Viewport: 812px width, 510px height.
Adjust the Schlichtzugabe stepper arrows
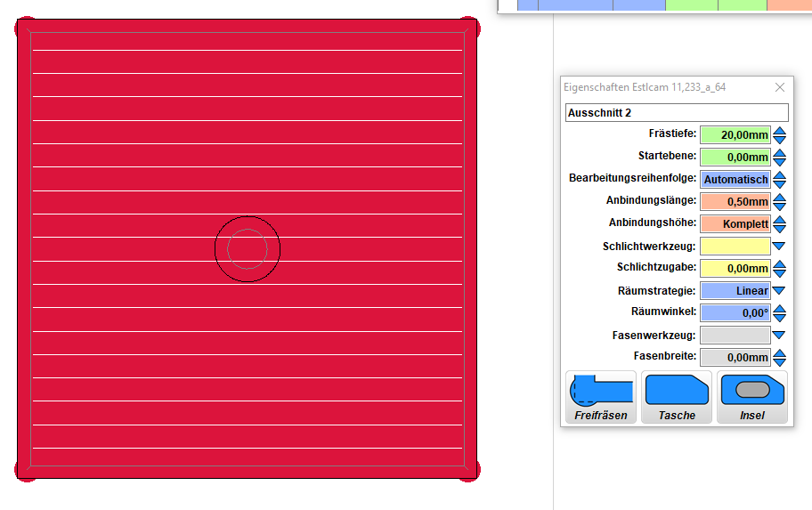pyautogui.click(x=779, y=269)
